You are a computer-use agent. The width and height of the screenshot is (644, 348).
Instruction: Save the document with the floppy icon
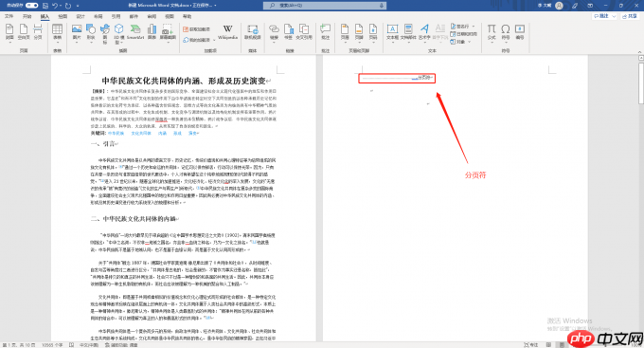click(45, 6)
